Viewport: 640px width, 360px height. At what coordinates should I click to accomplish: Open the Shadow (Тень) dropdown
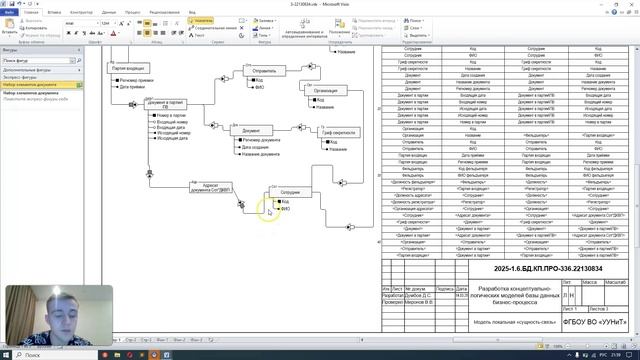pos(262,36)
